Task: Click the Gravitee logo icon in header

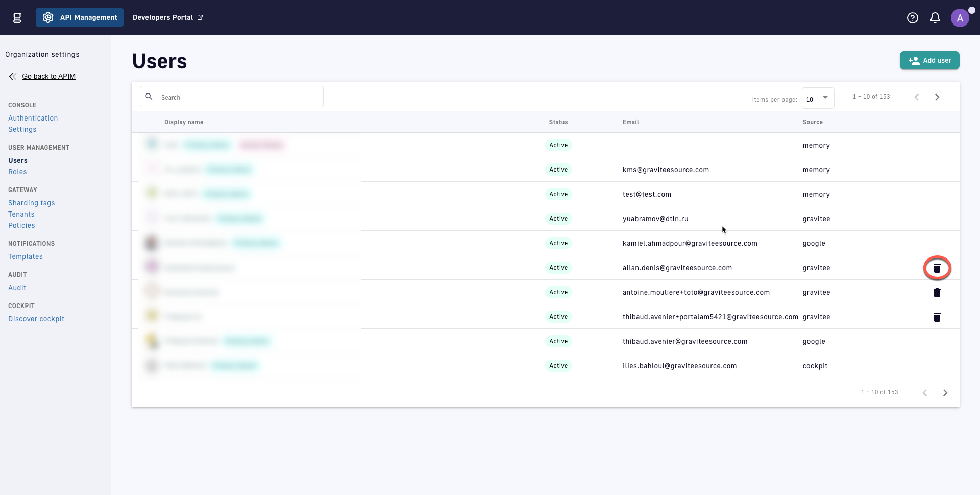Action: pyautogui.click(x=17, y=18)
